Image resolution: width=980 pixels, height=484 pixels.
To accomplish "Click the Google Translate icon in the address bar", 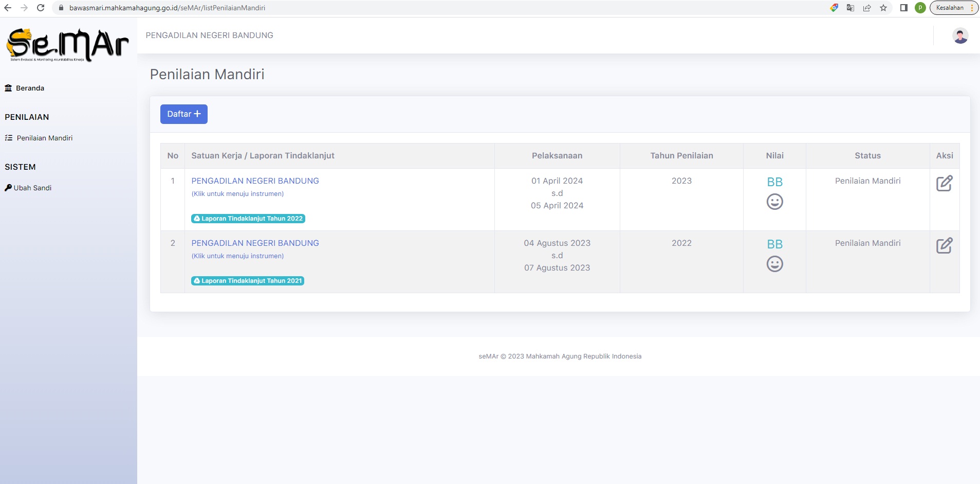I will [x=850, y=8].
